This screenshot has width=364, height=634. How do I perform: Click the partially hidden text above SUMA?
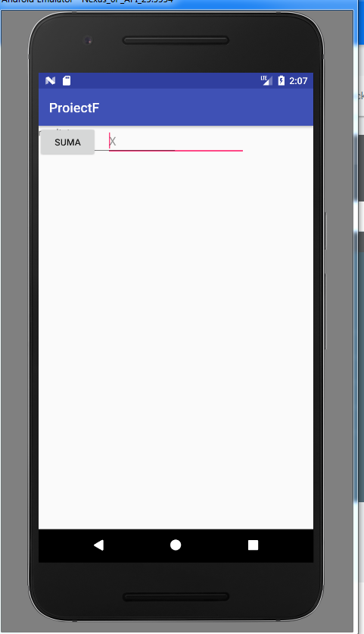pos(57,130)
